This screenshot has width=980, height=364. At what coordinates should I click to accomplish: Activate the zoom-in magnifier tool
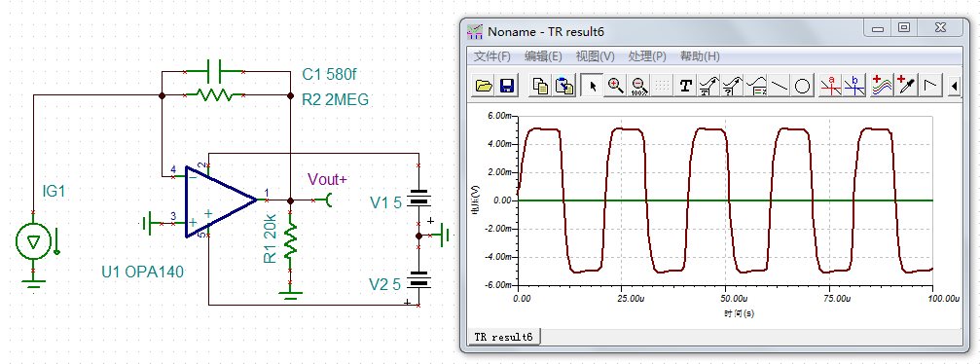(616, 86)
